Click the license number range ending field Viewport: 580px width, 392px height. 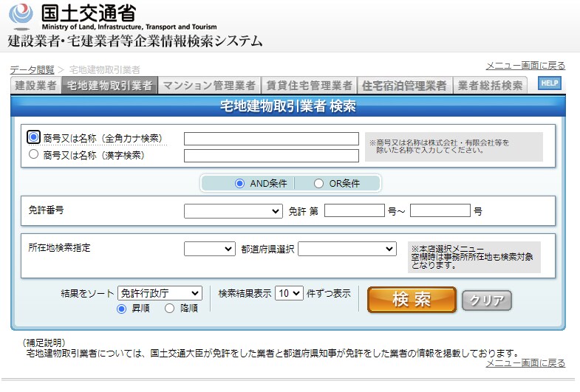click(x=440, y=210)
